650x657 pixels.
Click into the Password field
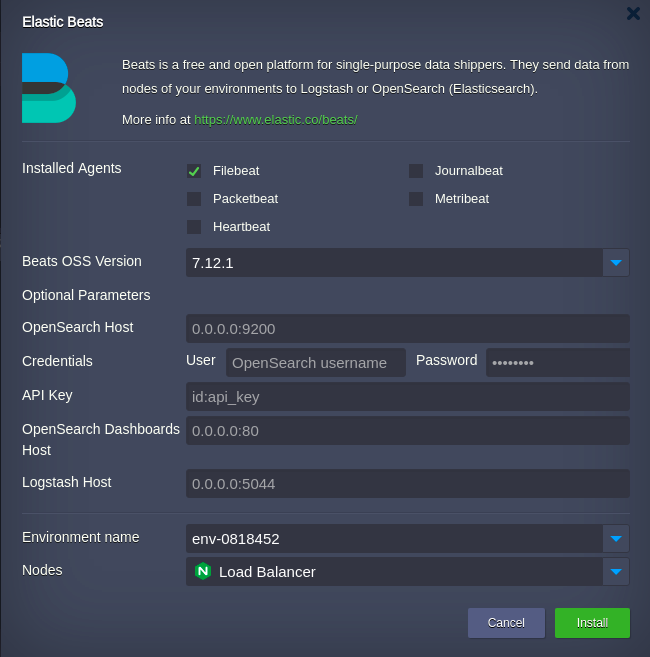[558, 362]
